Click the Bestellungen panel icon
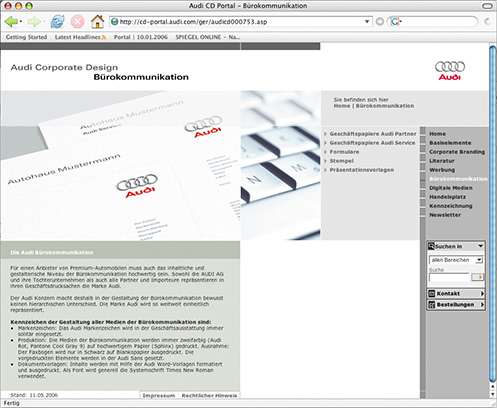Image resolution: width=497 pixels, height=408 pixels. [x=432, y=305]
